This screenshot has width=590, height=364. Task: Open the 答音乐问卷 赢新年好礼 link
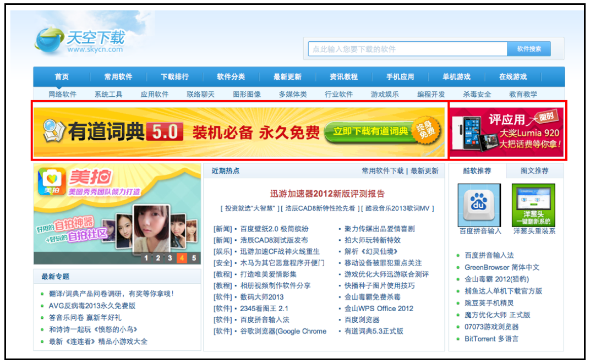tap(85, 318)
